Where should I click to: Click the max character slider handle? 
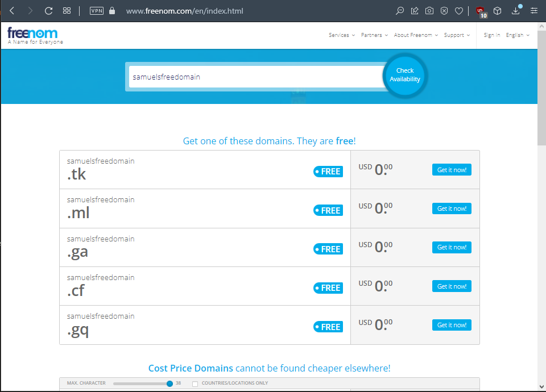tap(169, 383)
